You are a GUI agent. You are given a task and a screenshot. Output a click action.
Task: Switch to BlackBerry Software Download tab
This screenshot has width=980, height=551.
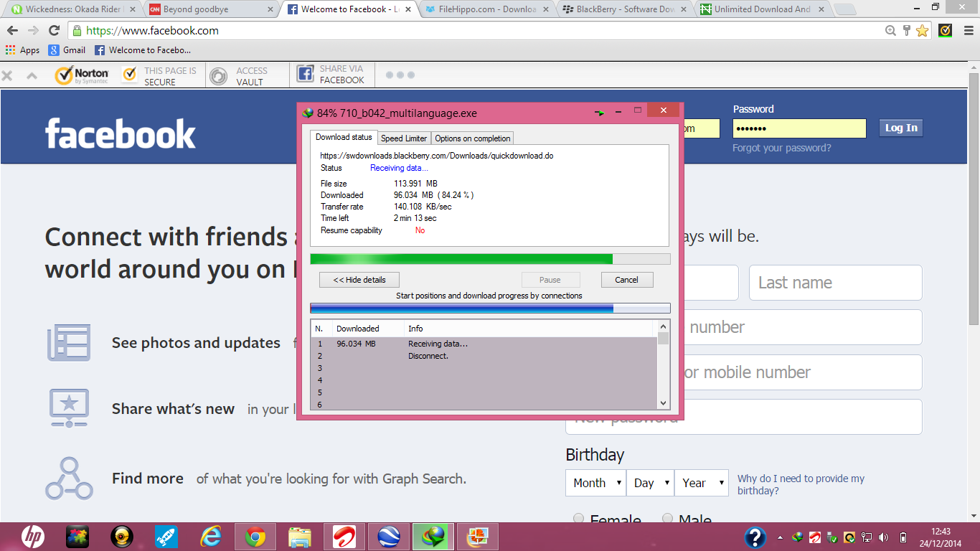coord(625,9)
